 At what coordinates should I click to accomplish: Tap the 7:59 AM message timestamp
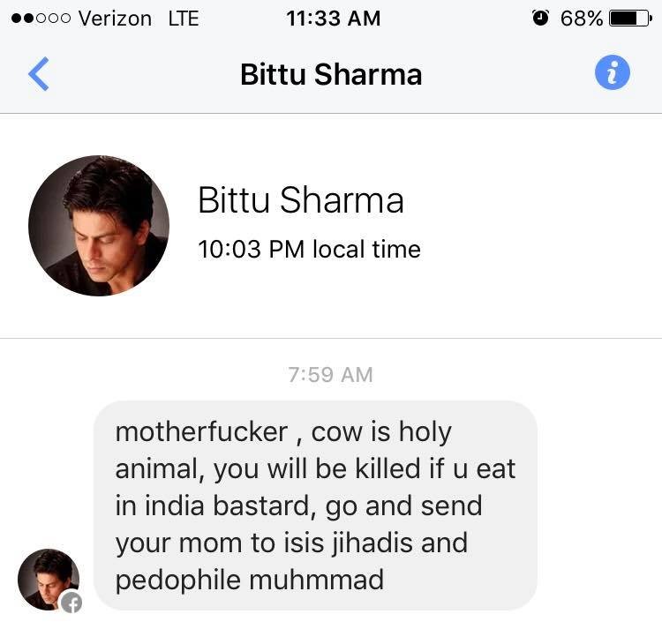tap(331, 375)
